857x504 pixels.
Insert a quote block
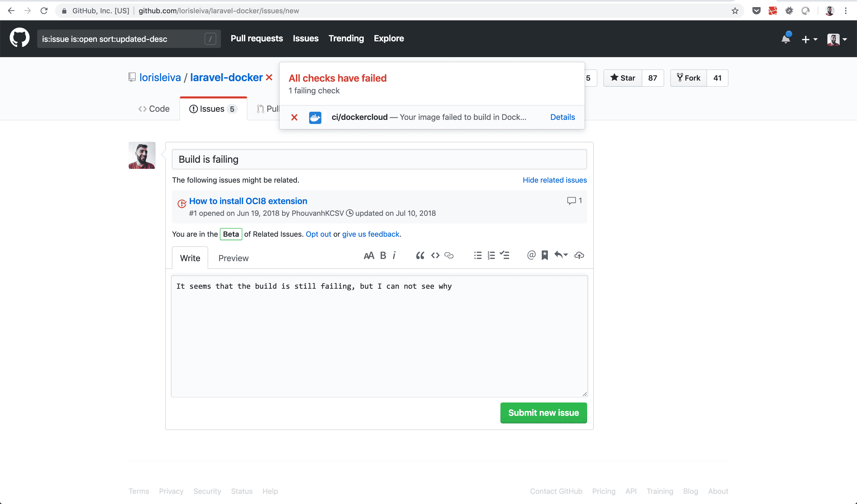pos(420,255)
